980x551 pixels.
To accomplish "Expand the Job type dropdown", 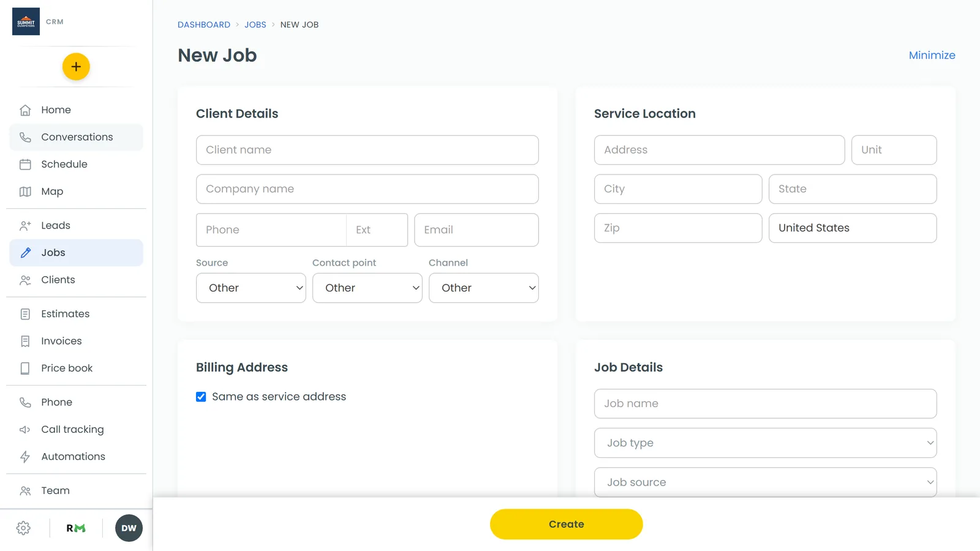I will (766, 443).
